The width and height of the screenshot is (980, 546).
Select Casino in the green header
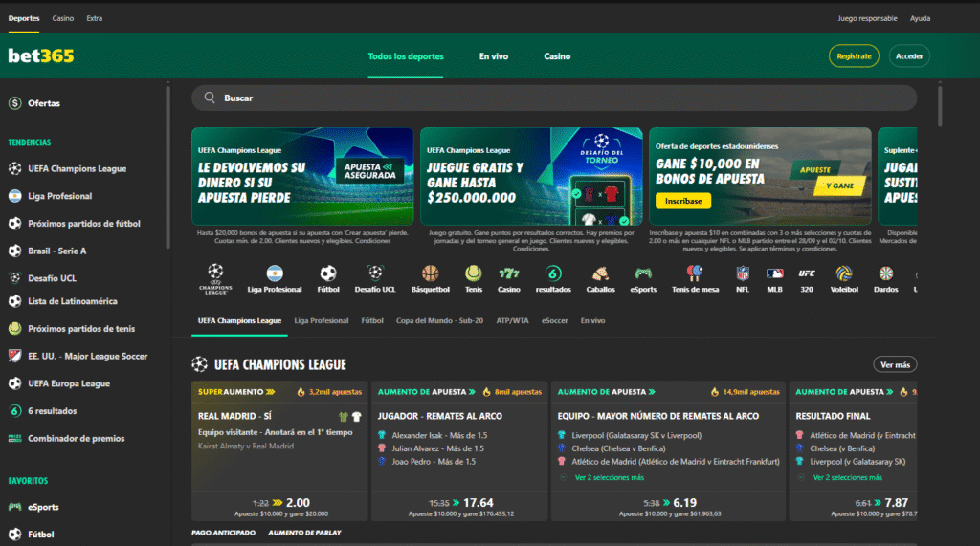pyautogui.click(x=557, y=56)
